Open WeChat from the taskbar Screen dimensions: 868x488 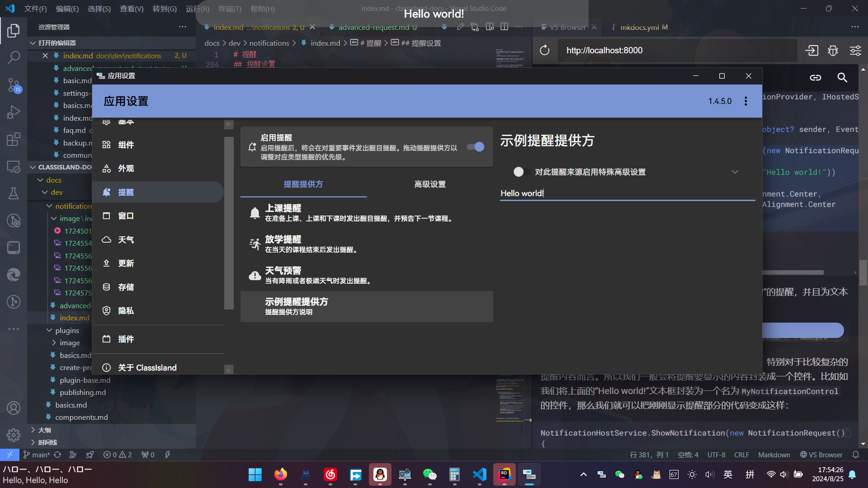coord(429,474)
